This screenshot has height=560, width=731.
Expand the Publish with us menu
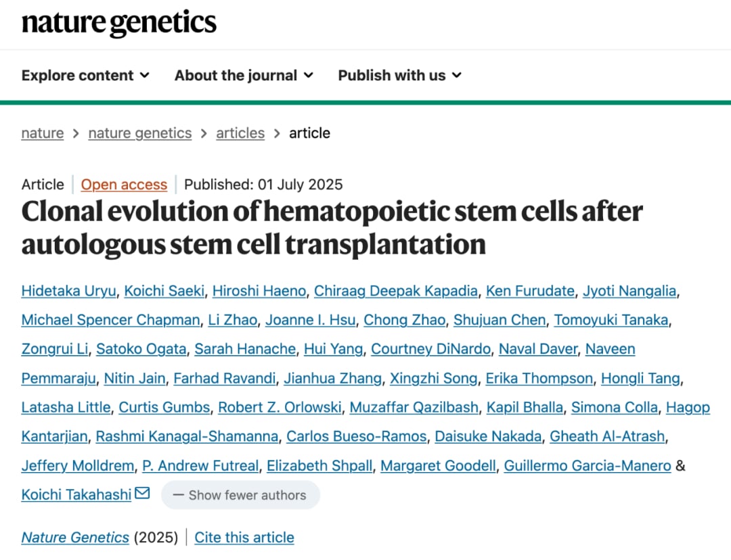click(x=399, y=75)
